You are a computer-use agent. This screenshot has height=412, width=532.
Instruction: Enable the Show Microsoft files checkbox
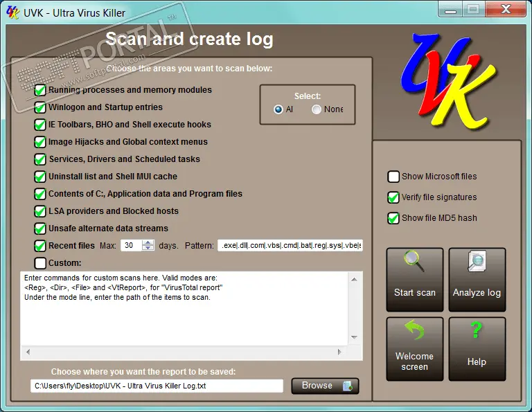coord(393,177)
